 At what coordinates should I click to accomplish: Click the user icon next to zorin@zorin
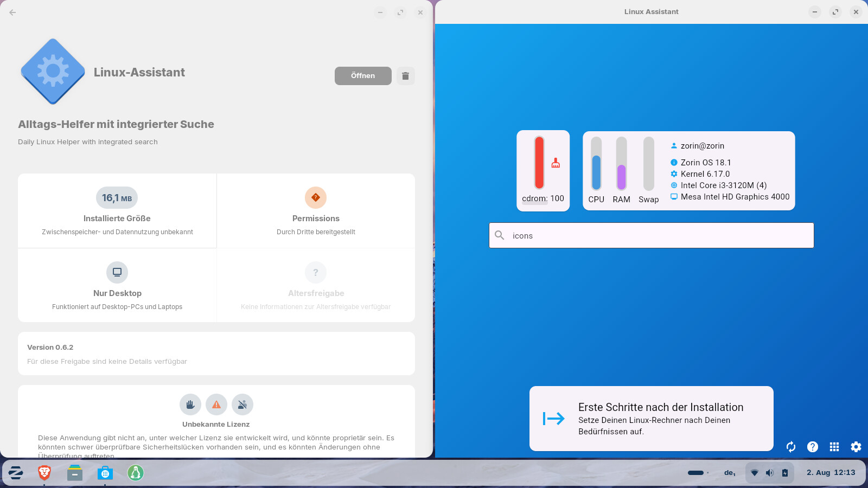674,146
